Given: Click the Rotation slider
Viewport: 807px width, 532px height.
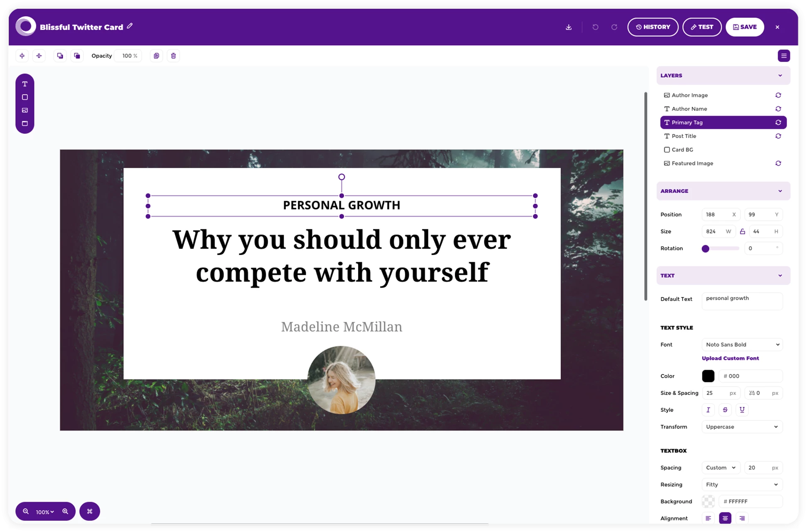Looking at the screenshot, I should click(720, 249).
